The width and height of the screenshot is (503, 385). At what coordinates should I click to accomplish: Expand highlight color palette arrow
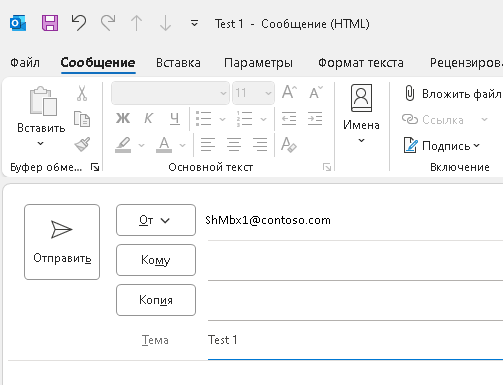tap(141, 145)
